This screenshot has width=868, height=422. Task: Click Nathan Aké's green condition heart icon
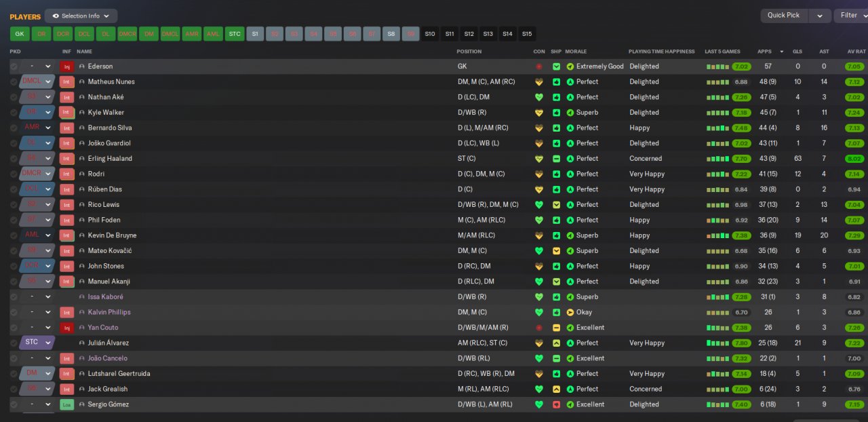coord(539,97)
